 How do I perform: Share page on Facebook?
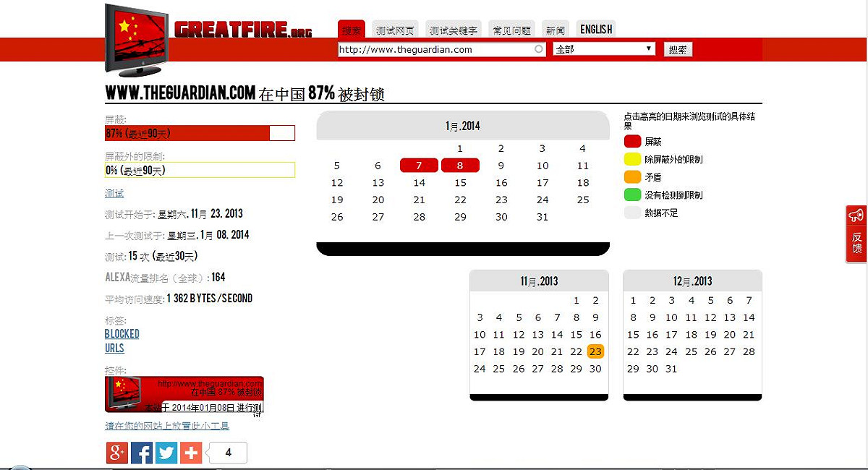pyautogui.click(x=142, y=453)
